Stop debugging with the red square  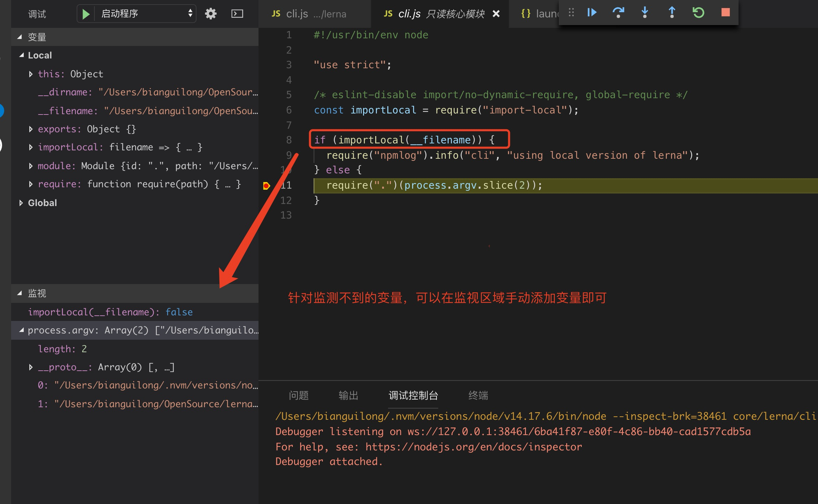click(726, 13)
